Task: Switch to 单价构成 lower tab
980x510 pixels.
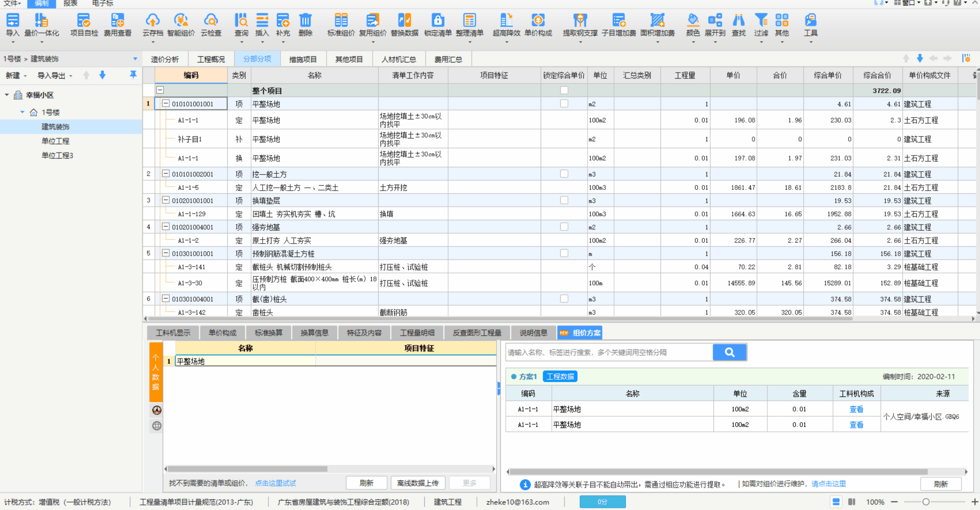Action: coord(222,333)
